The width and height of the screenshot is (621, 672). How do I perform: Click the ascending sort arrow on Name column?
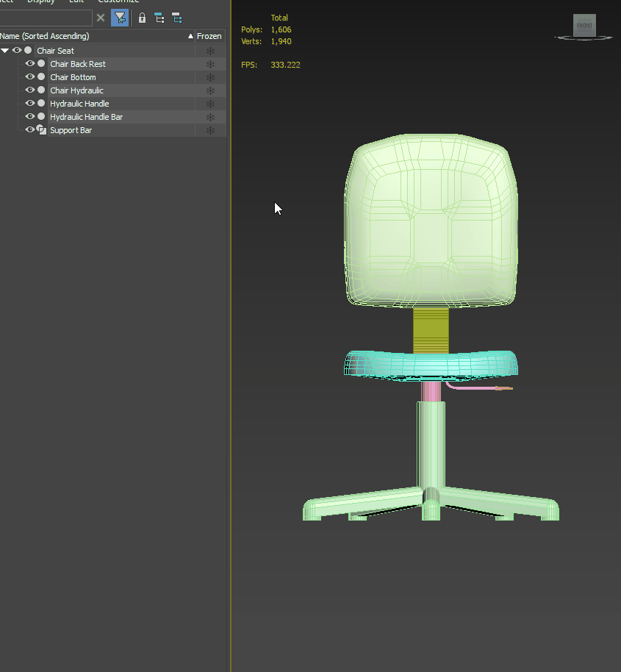coord(190,35)
